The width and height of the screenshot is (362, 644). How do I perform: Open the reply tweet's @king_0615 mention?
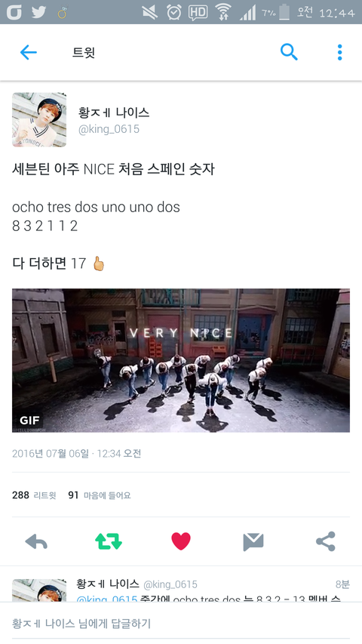pyautogui.click(x=106, y=599)
